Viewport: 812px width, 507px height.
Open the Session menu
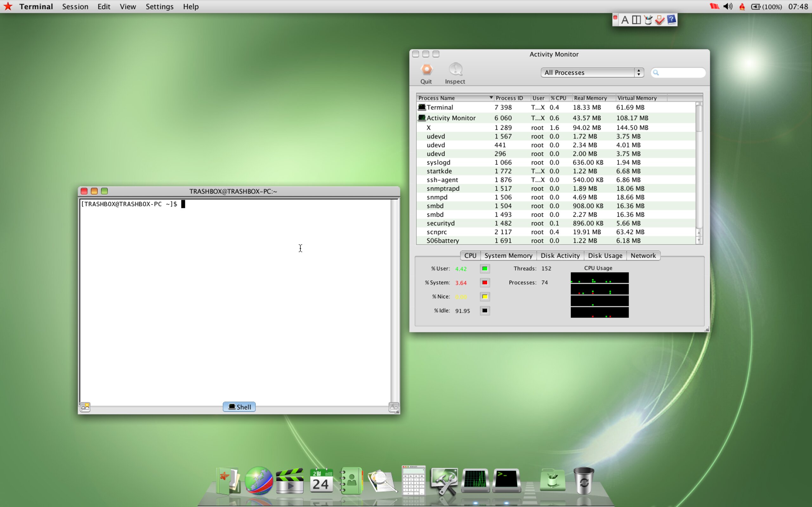[x=75, y=7]
